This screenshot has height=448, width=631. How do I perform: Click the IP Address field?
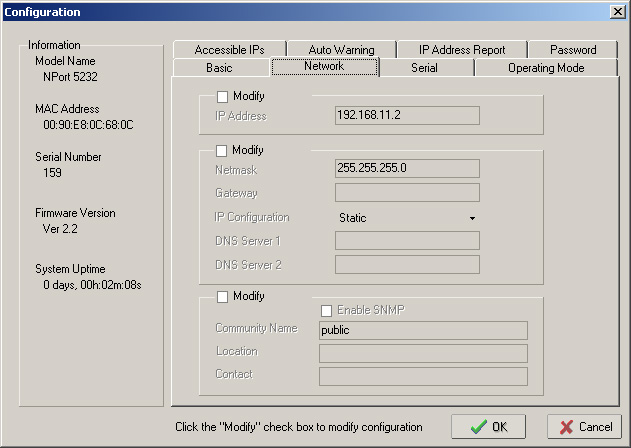click(407, 115)
